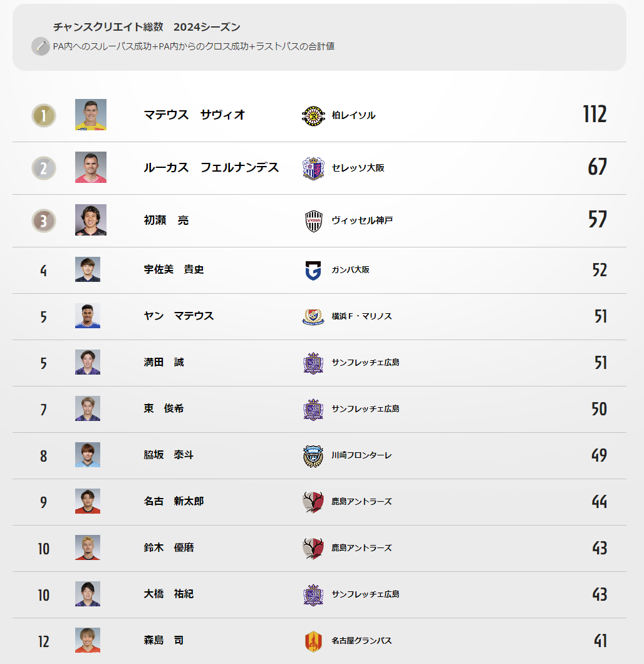Click 森島 司's player photo
Viewport: 644px width, 664px height.
88,640
